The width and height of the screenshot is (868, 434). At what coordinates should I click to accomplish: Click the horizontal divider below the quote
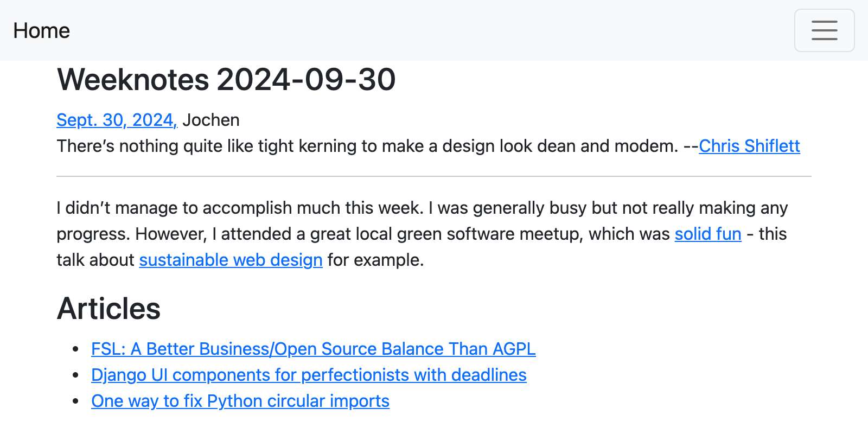434,176
